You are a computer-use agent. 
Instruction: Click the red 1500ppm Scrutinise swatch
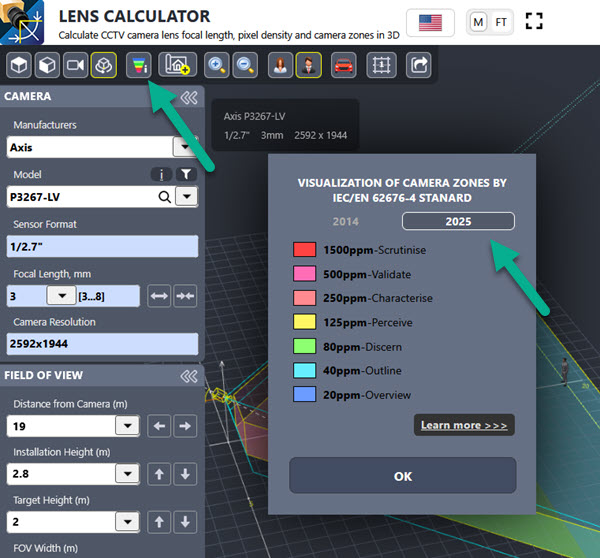tap(305, 250)
